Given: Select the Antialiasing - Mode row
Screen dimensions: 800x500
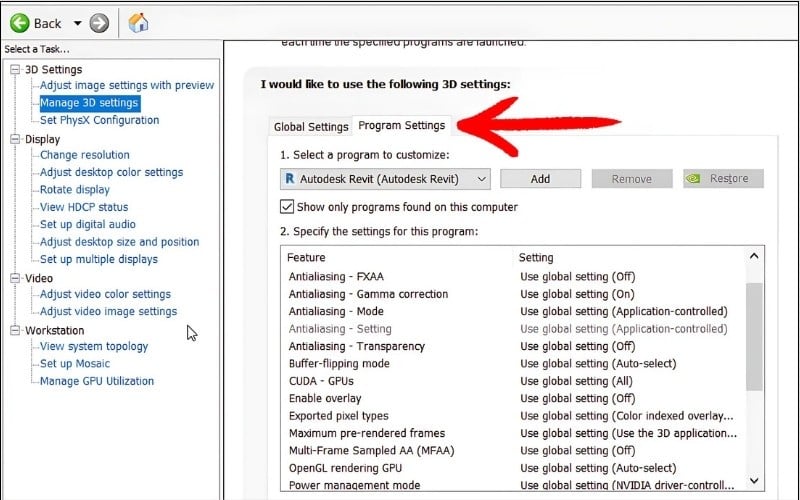Looking at the screenshot, I should click(x=513, y=311).
